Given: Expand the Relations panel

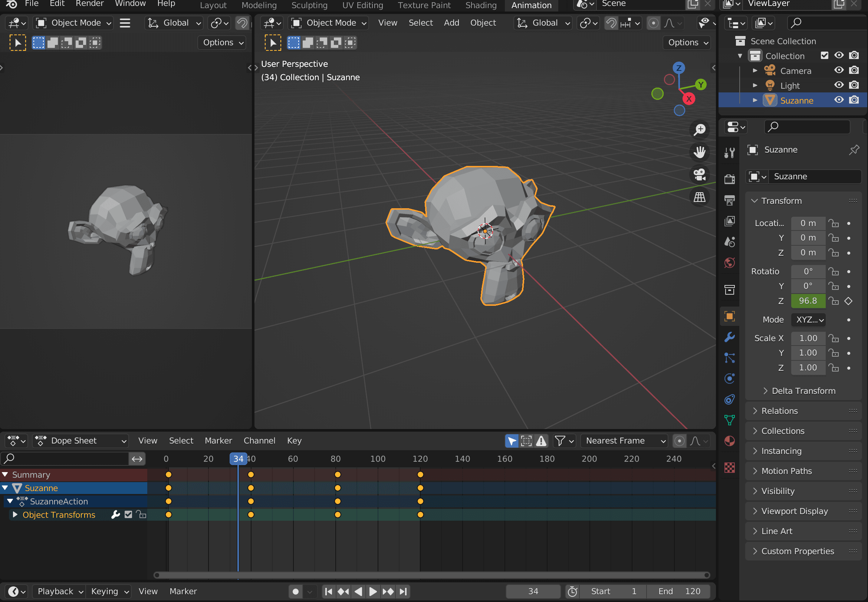Looking at the screenshot, I should point(803,411).
